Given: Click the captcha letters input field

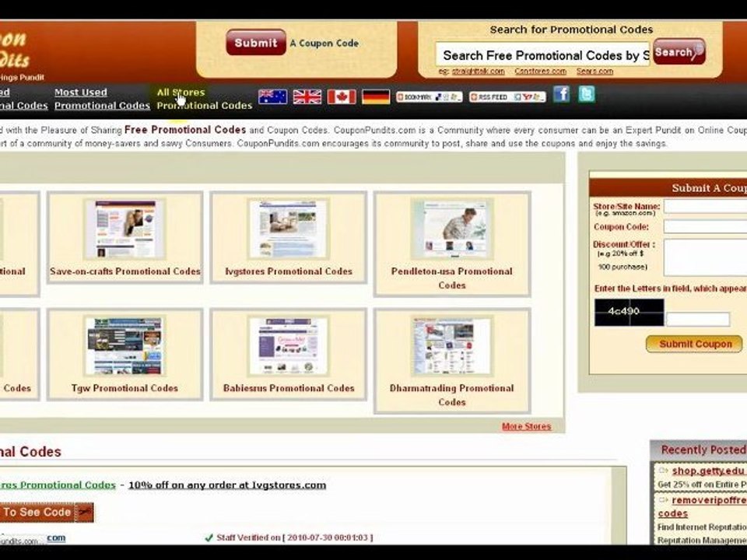Looking at the screenshot, I should (x=698, y=319).
